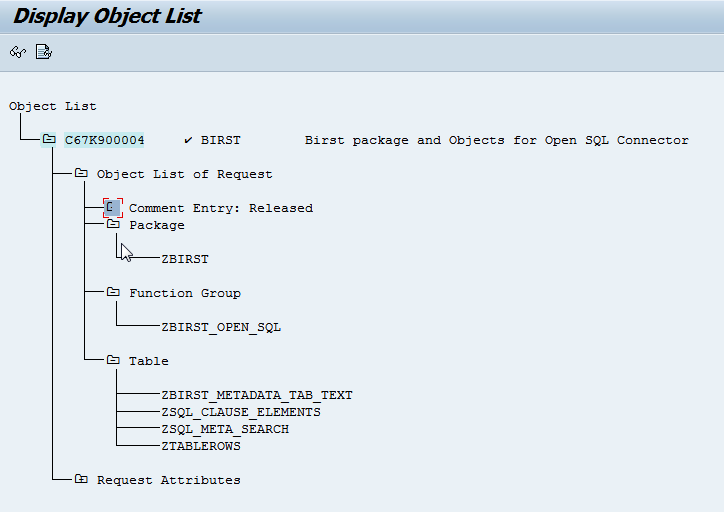Click the Function Group folder icon
This screenshot has width=724, height=512.
click(113, 293)
